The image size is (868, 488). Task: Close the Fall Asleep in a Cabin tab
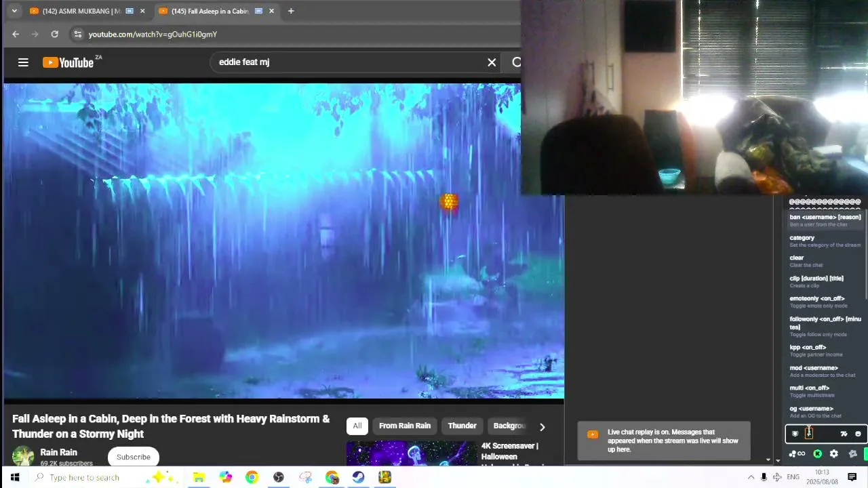click(271, 11)
